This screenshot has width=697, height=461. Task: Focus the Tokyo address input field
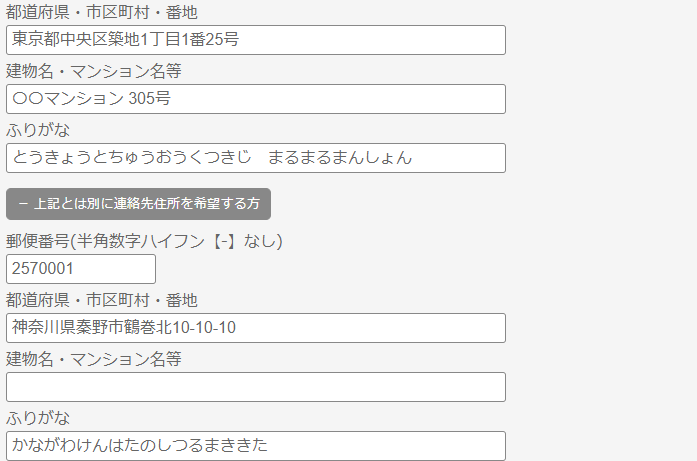pos(255,40)
